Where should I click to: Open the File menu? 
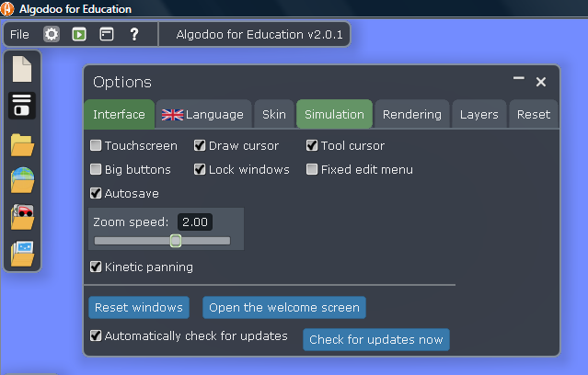tap(19, 34)
